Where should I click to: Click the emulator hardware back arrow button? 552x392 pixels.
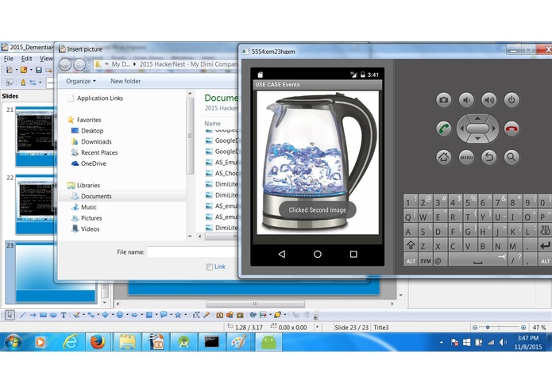pyautogui.click(x=489, y=157)
